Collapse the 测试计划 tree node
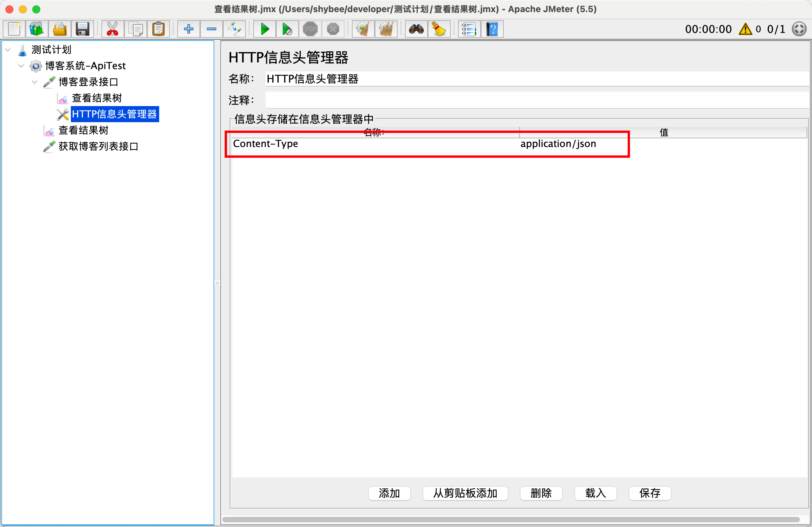This screenshot has width=812, height=527. 8,50
